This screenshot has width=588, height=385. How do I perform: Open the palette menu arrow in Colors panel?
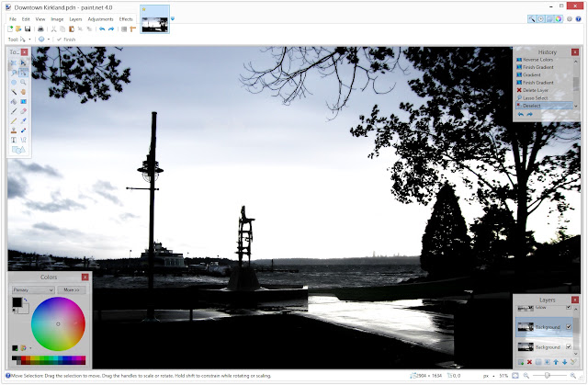pyautogui.click(x=30, y=348)
